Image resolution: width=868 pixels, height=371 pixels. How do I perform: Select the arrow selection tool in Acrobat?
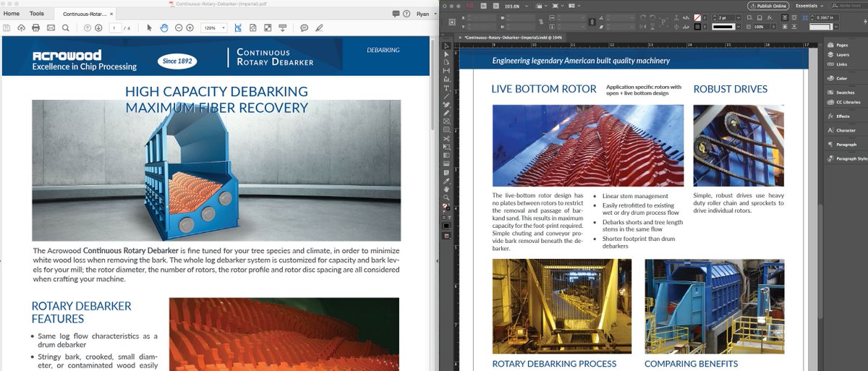150,27
